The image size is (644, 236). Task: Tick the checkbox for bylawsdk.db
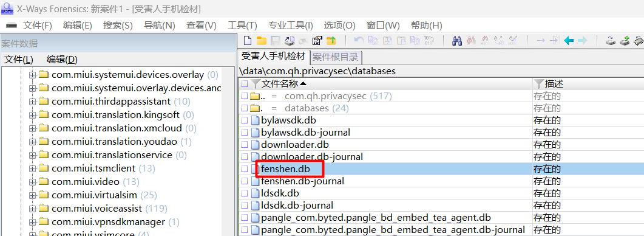click(245, 120)
